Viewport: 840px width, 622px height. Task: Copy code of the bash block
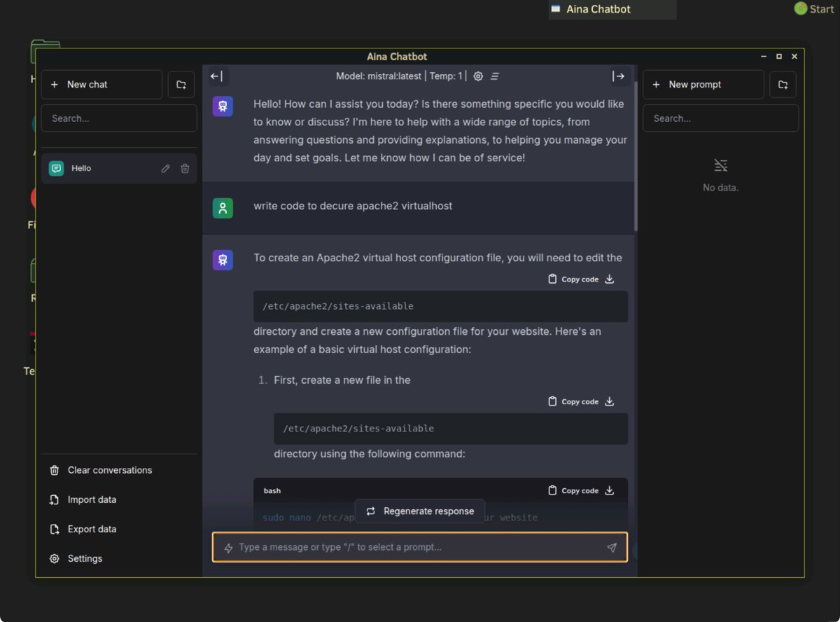(x=573, y=490)
